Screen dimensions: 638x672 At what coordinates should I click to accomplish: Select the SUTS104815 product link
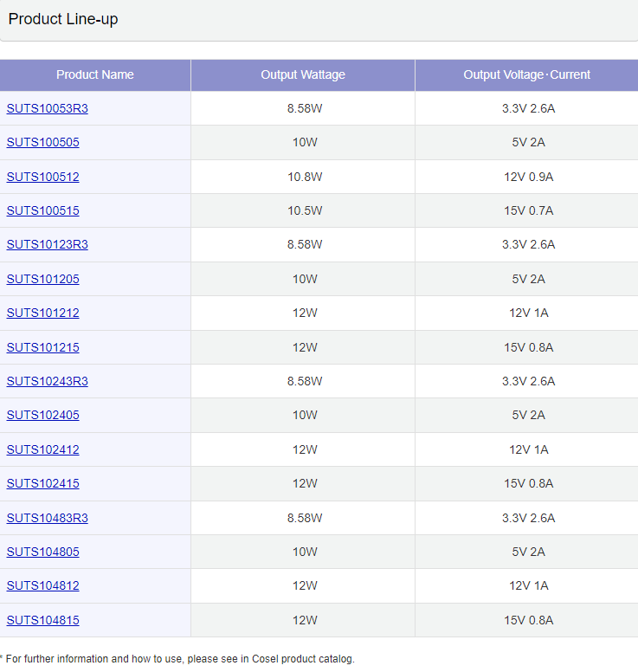pos(42,620)
